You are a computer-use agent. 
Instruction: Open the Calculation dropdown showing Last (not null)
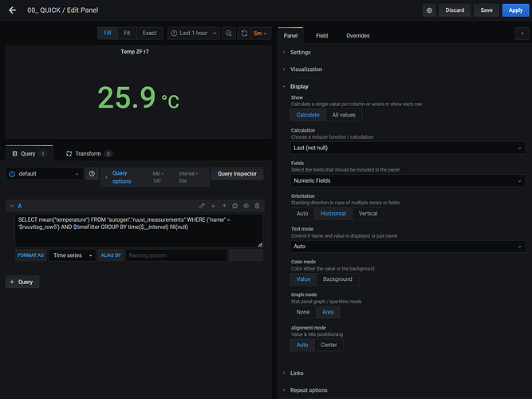tap(408, 148)
